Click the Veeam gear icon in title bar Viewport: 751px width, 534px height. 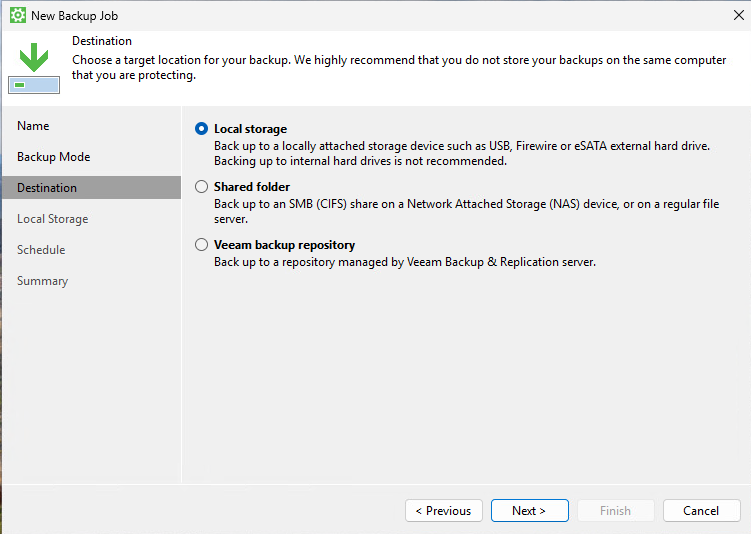18,15
